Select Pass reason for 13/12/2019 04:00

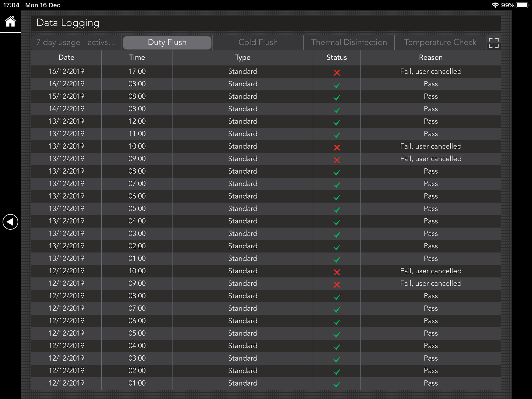coord(431,221)
